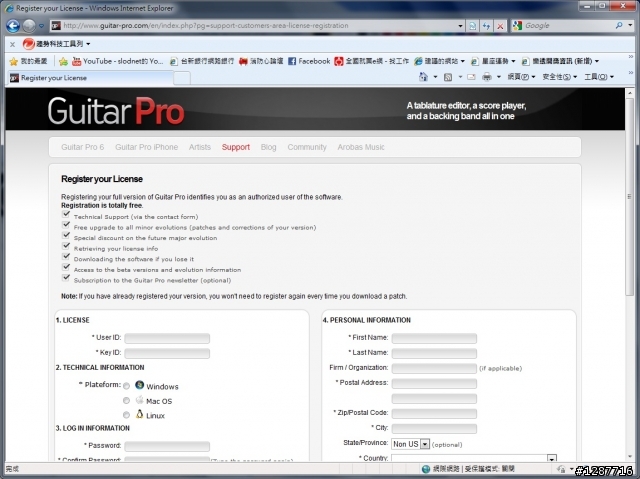Toggle Special discount checkbox
Screen dimensions: 640x479
[66, 235]
